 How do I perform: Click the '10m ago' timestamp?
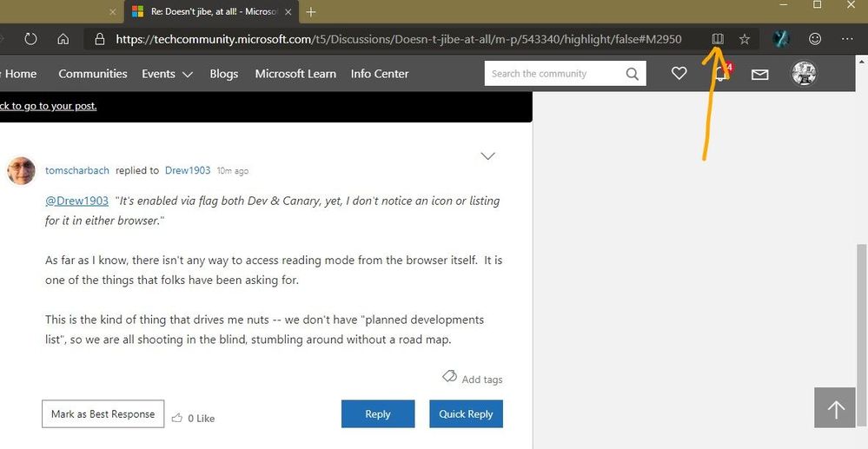233,171
